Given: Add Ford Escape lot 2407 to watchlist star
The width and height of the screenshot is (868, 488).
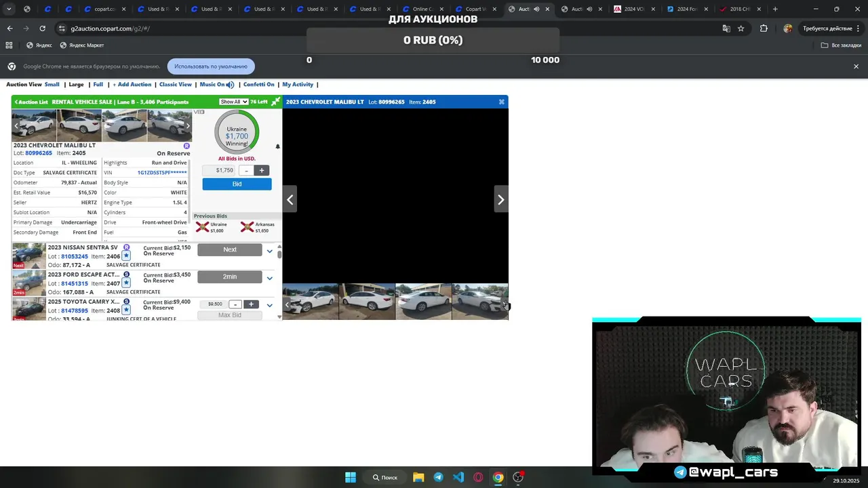Looking at the screenshot, I should coord(126,283).
